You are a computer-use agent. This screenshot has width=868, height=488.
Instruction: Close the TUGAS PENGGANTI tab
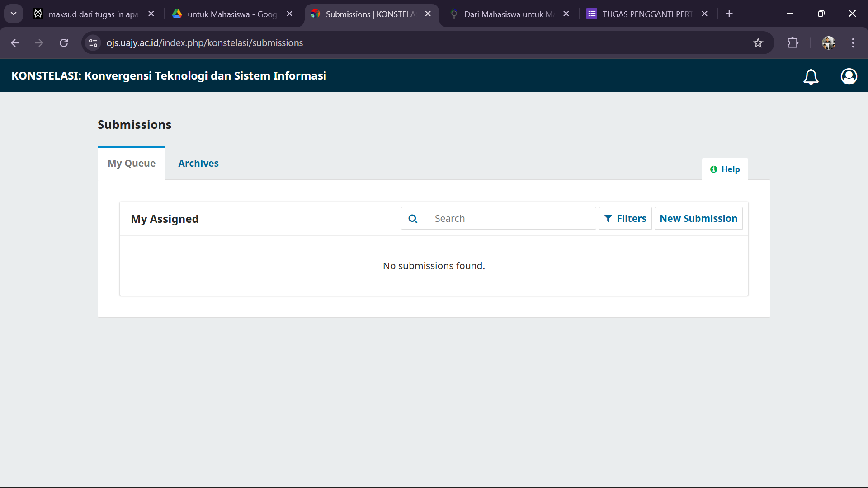tap(705, 14)
